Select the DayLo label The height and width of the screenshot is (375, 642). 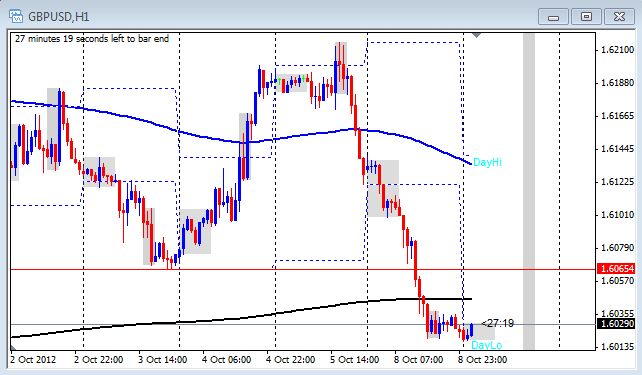pyautogui.click(x=486, y=345)
